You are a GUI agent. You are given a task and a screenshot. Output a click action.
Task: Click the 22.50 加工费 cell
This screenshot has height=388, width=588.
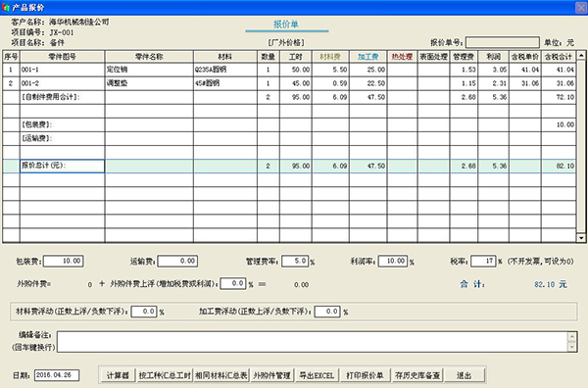click(368, 83)
